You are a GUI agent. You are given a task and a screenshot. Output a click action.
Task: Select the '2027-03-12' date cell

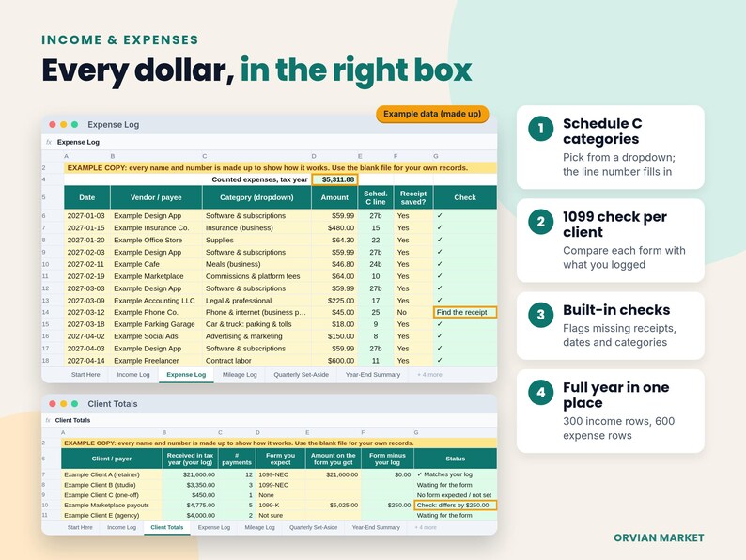coord(87,313)
